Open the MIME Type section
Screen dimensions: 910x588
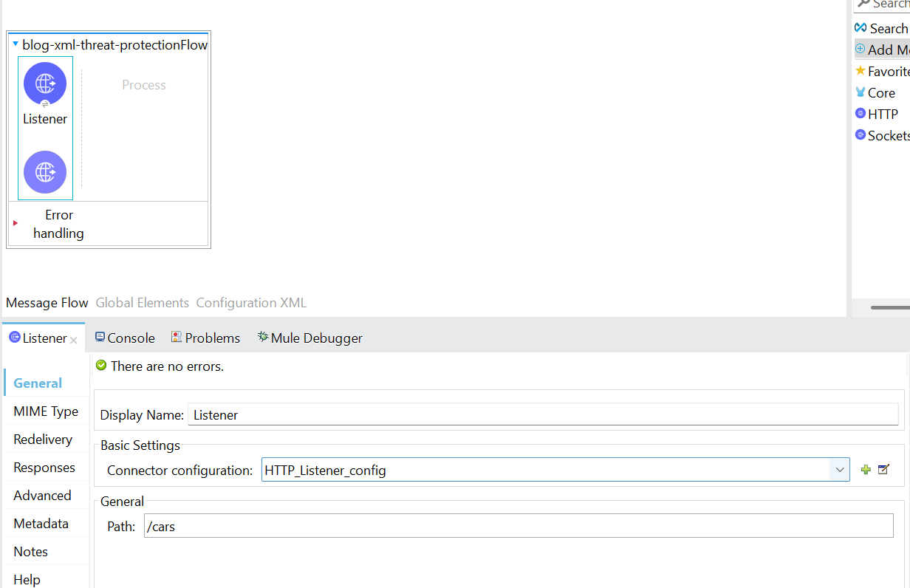46,411
